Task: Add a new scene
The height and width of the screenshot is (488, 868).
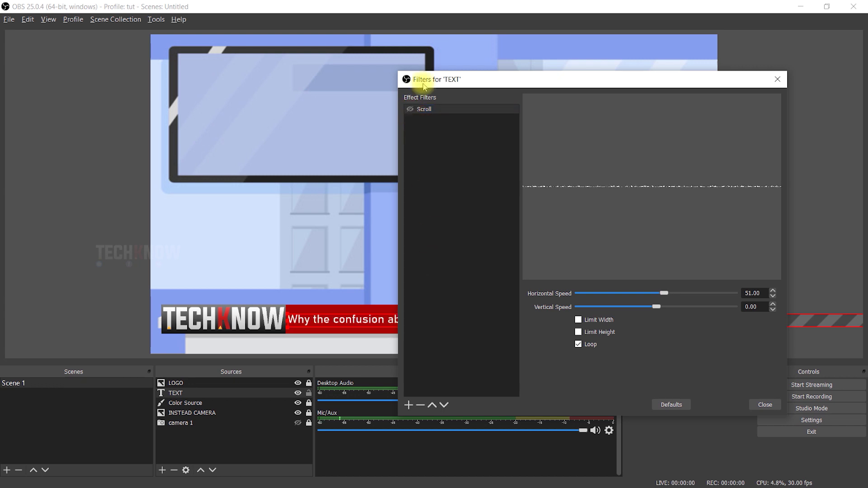Action: click(x=7, y=470)
